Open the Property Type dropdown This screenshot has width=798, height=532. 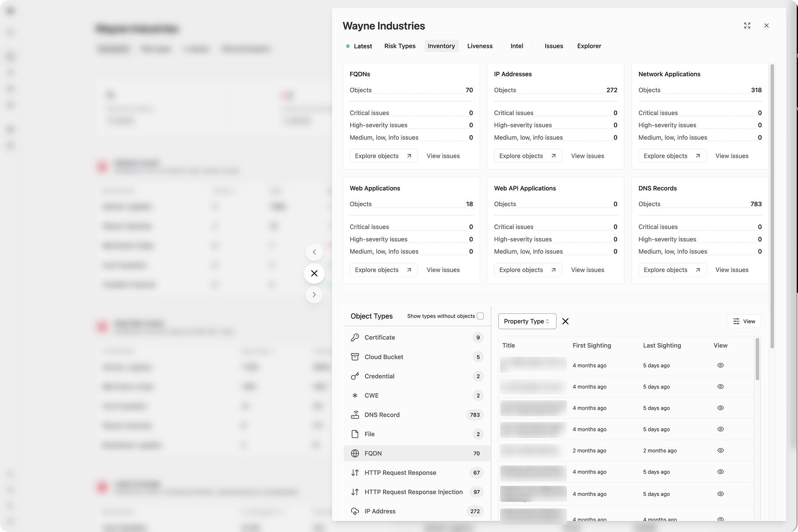(527, 321)
